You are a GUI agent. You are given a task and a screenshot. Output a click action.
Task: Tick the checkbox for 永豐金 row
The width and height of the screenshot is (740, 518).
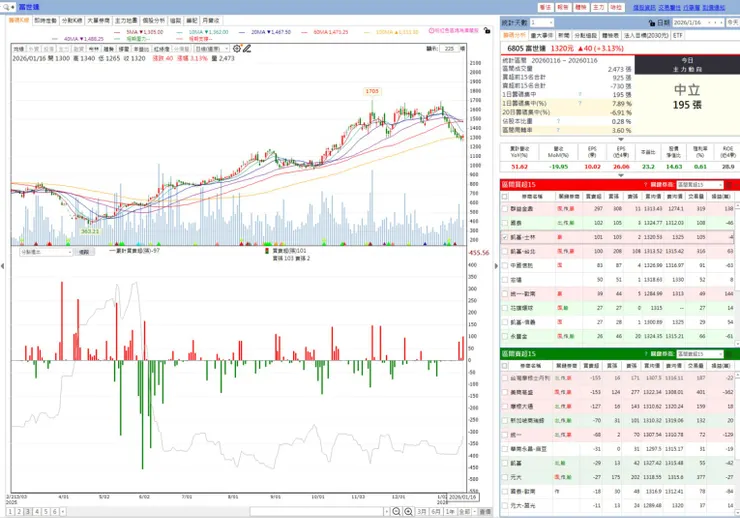[505, 336]
